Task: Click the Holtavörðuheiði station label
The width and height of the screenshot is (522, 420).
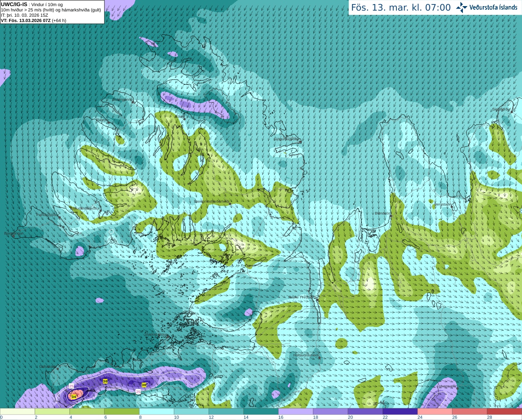Action: coord(306,355)
